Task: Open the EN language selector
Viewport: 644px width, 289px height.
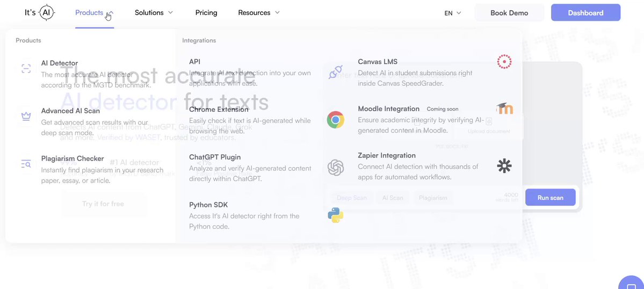Action: pyautogui.click(x=453, y=13)
